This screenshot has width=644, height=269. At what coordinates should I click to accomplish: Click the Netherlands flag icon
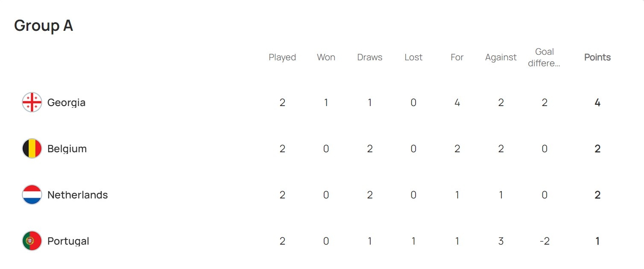(32, 195)
